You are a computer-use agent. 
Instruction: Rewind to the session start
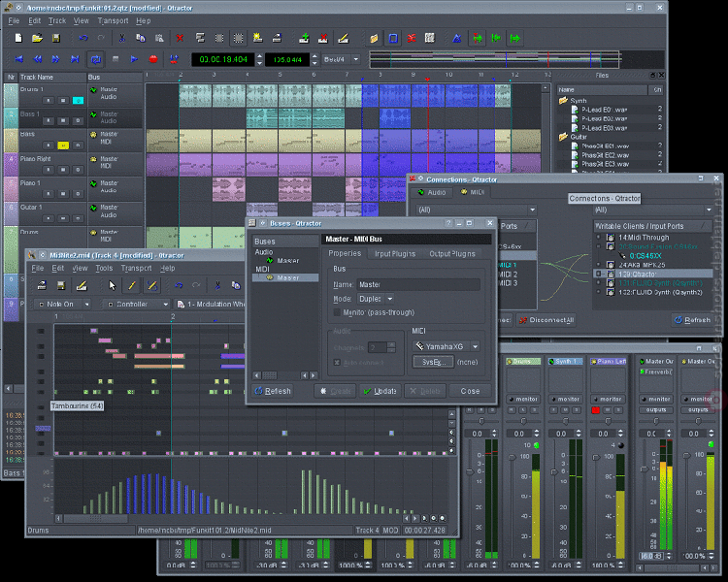[x=19, y=59]
